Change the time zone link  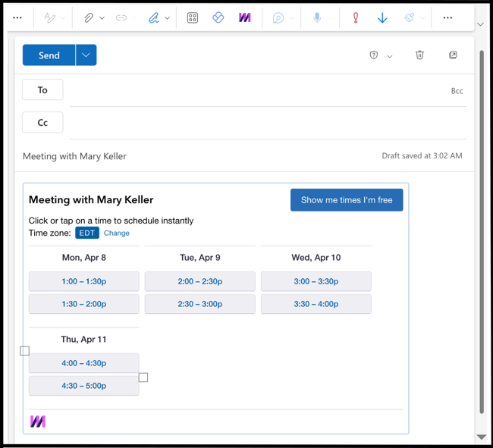(x=117, y=233)
